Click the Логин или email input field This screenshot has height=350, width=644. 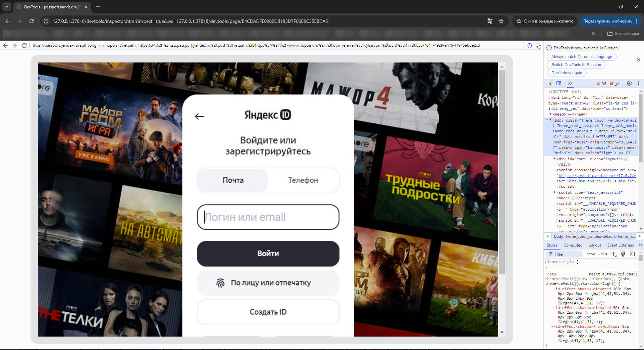(268, 217)
